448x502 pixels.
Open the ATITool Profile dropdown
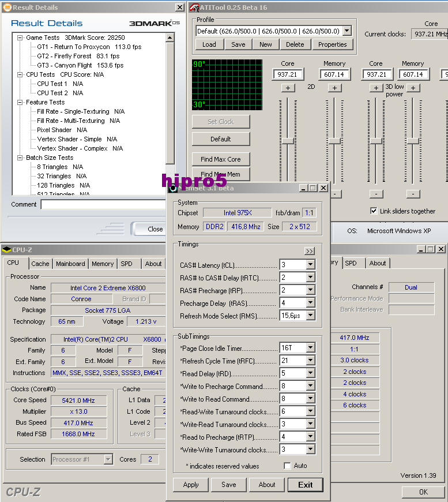(x=347, y=31)
